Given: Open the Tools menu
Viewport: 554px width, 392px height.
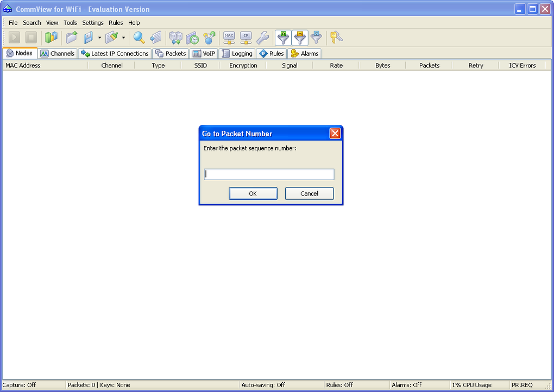Looking at the screenshot, I should coord(70,23).
